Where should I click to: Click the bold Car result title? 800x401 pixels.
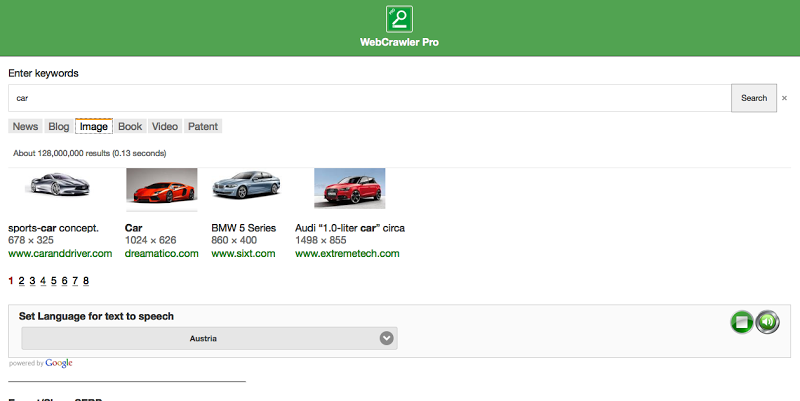coord(134,228)
